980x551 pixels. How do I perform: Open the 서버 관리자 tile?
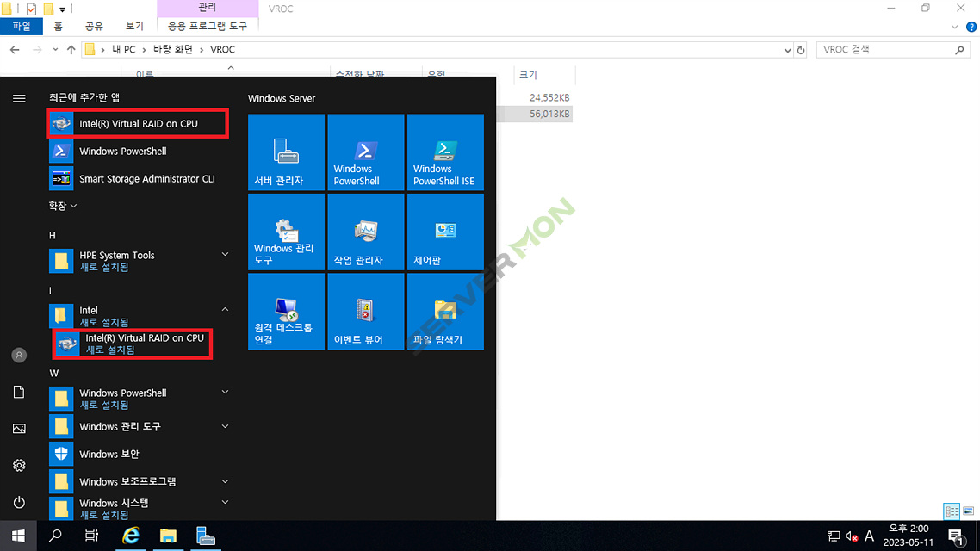[286, 152]
